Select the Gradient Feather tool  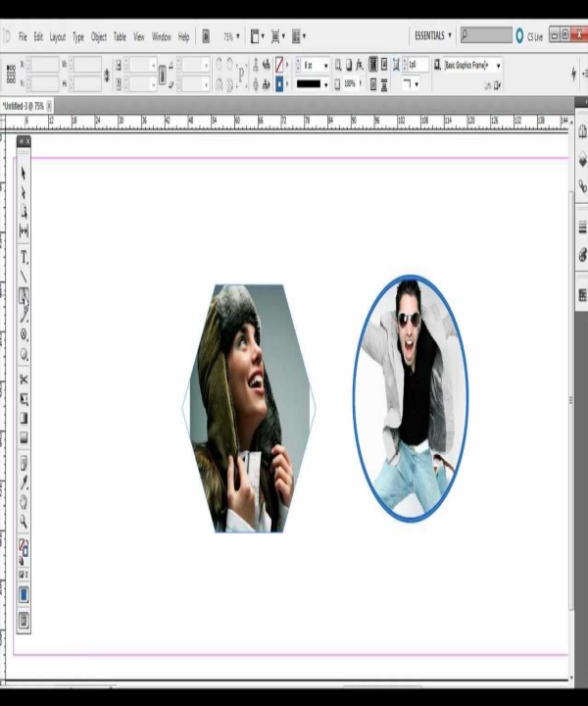pos(24,437)
